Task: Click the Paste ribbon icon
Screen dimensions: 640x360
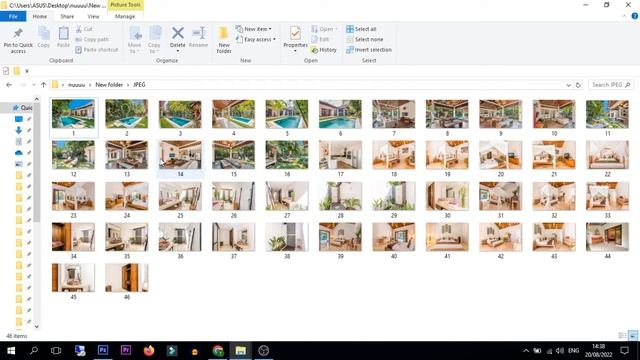Action: 63,37
